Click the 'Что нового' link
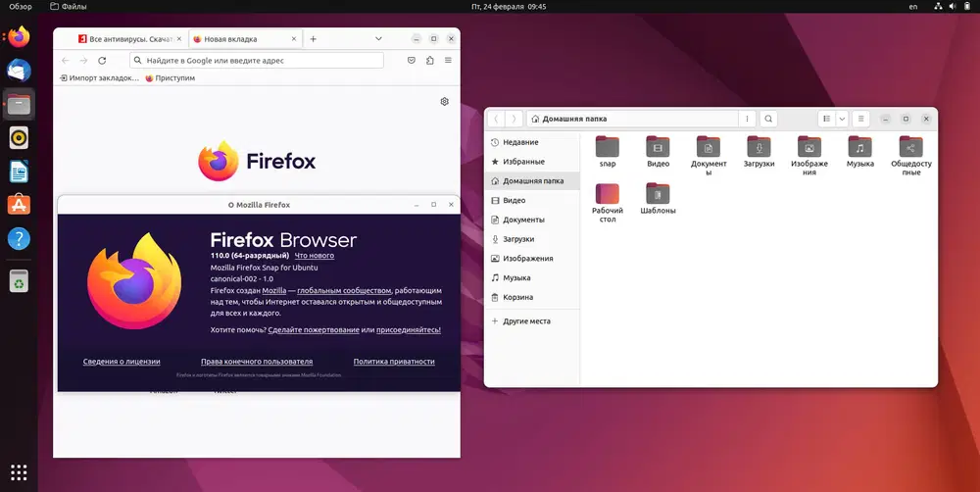This screenshot has height=492, width=980. (315, 256)
